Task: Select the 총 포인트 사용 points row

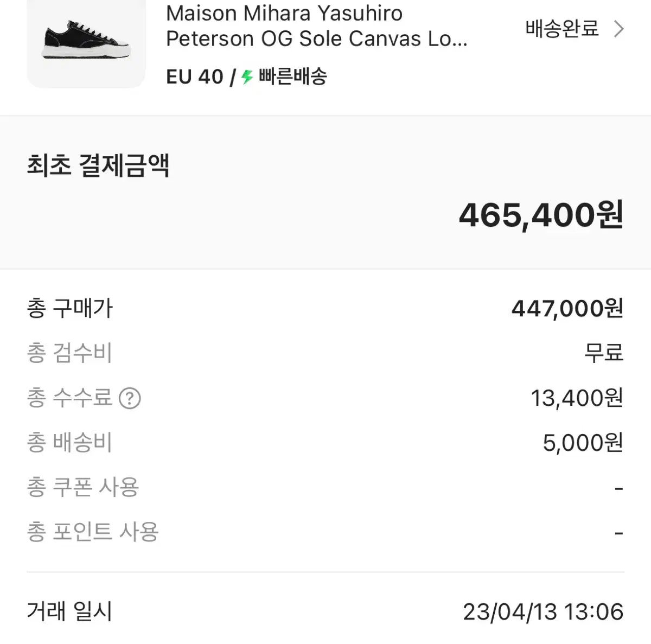Action: coord(325,532)
